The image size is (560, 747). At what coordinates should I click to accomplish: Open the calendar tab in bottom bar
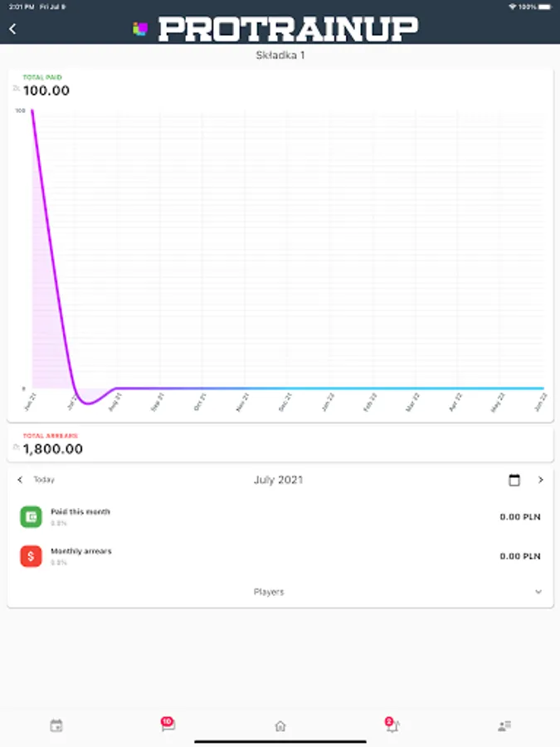click(x=56, y=725)
